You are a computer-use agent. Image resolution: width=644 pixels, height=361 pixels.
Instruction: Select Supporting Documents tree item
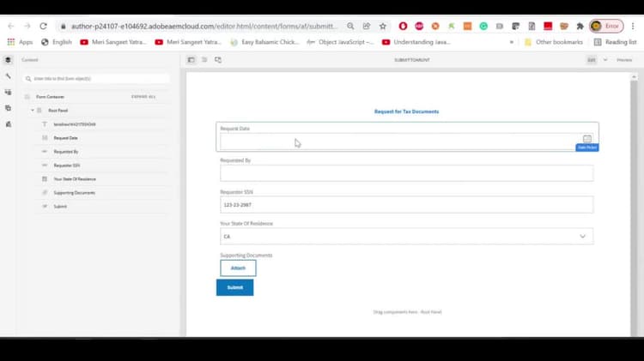pos(74,193)
